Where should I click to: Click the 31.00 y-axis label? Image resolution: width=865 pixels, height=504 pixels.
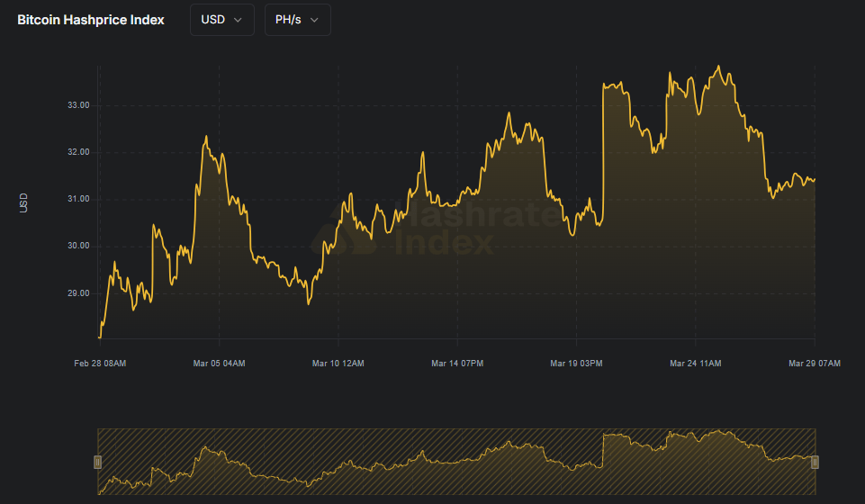[x=78, y=199]
